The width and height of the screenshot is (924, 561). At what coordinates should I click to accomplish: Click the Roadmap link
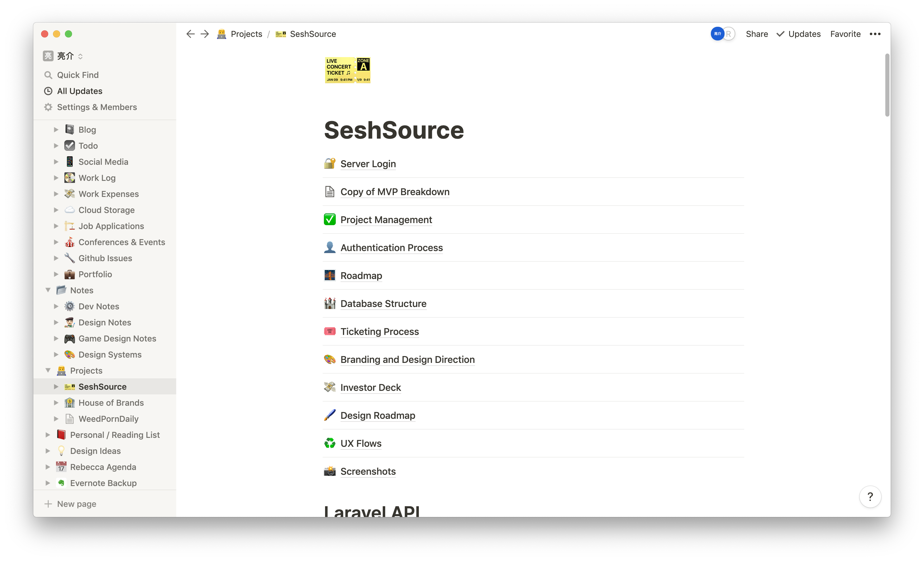tap(361, 275)
